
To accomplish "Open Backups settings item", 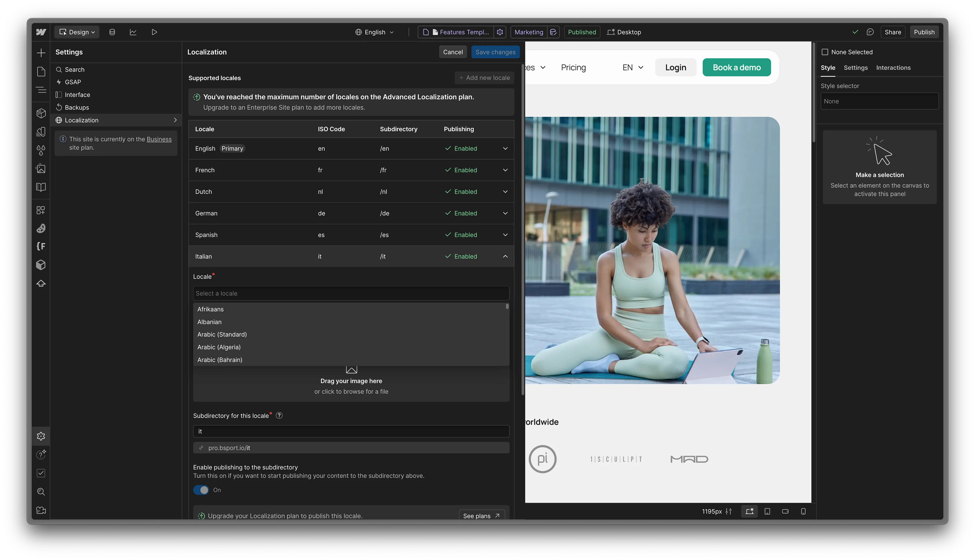I will coord(115,107).
